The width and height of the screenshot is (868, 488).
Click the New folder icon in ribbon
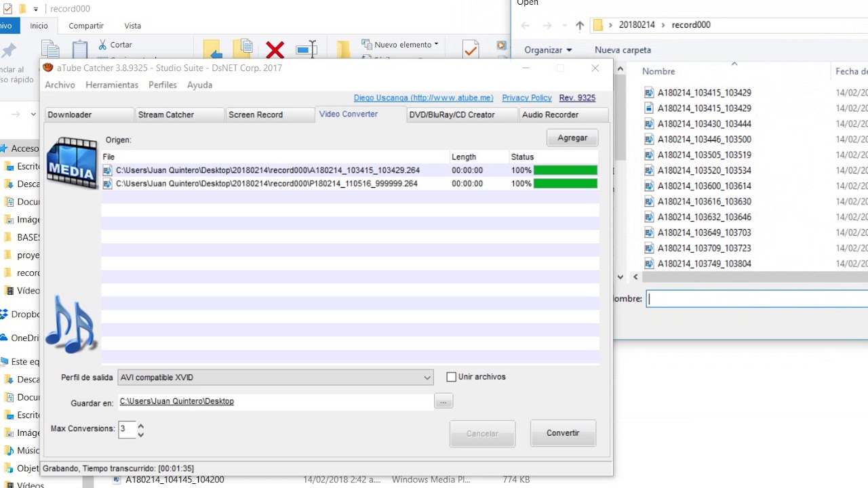pyautogui.click(x=343, y=50)
